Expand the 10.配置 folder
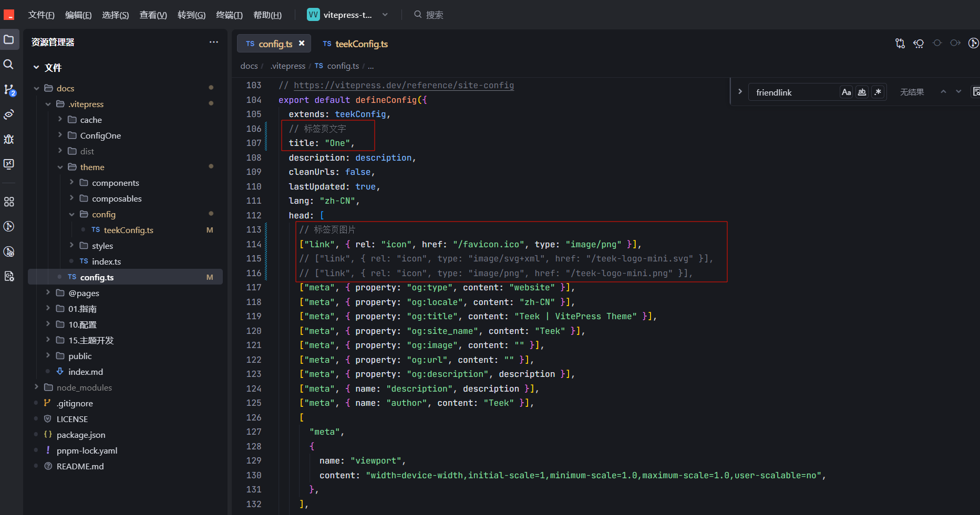 point(48,324)
